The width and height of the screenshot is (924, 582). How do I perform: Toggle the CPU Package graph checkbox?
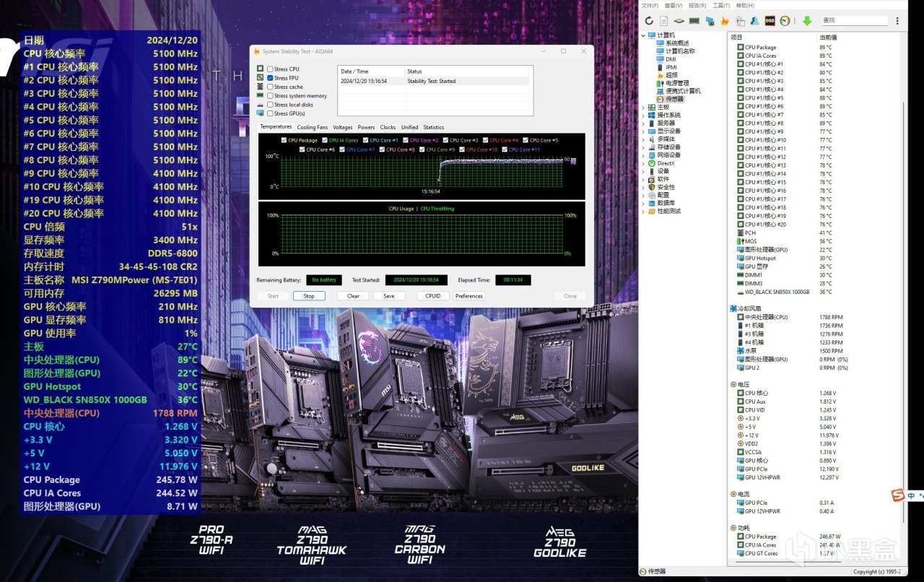click(284, 140)
